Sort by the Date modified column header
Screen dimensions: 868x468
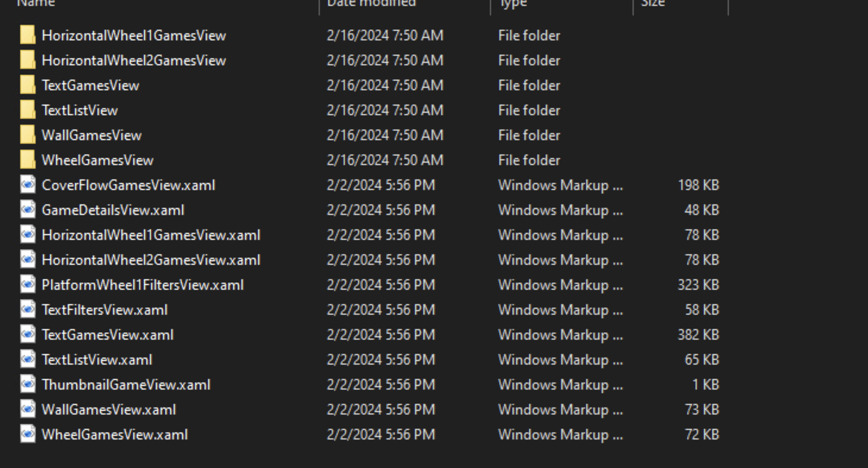(x=372, y=3)
